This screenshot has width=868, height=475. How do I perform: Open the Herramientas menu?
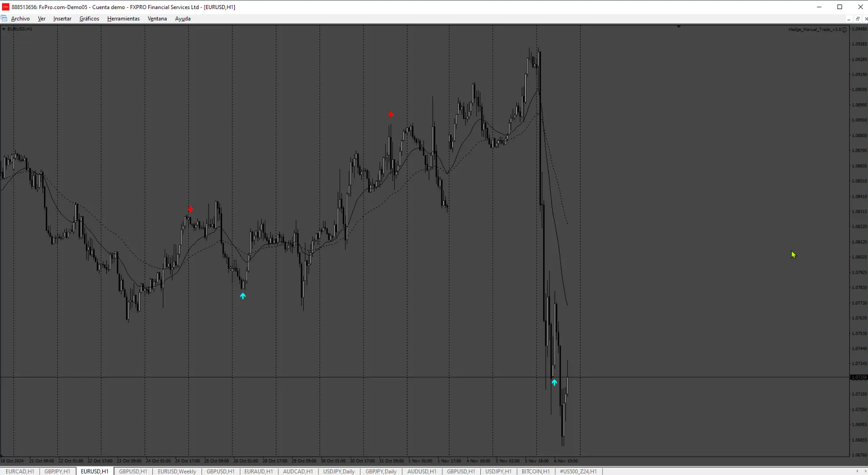tap(123, 19)
